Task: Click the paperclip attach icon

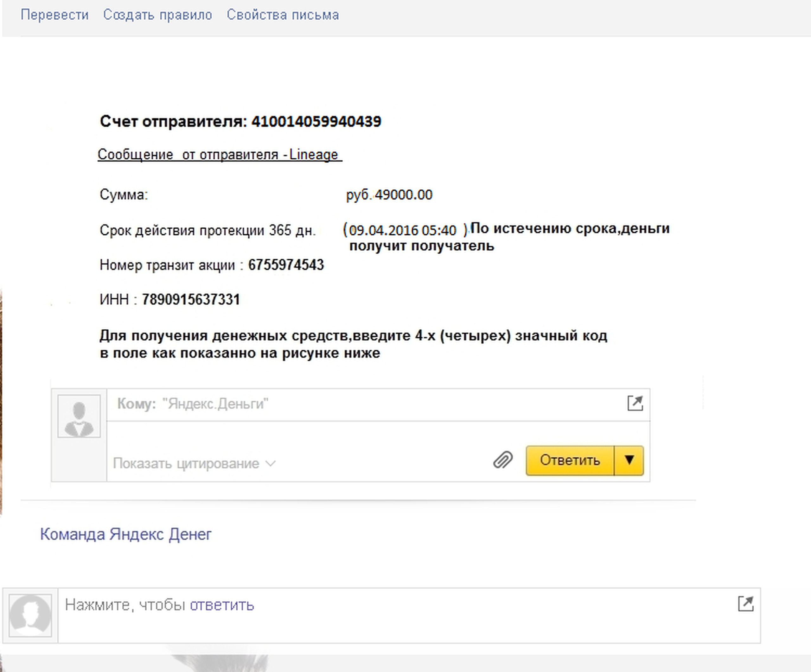Action: click(x=503, y=460)
